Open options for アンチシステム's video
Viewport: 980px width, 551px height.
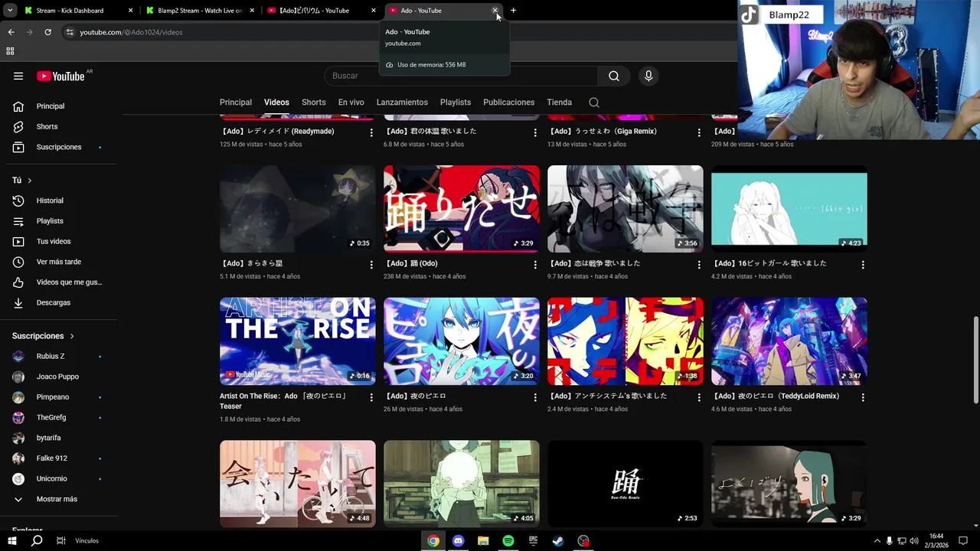pyautogui.click(x=699, y=397)
